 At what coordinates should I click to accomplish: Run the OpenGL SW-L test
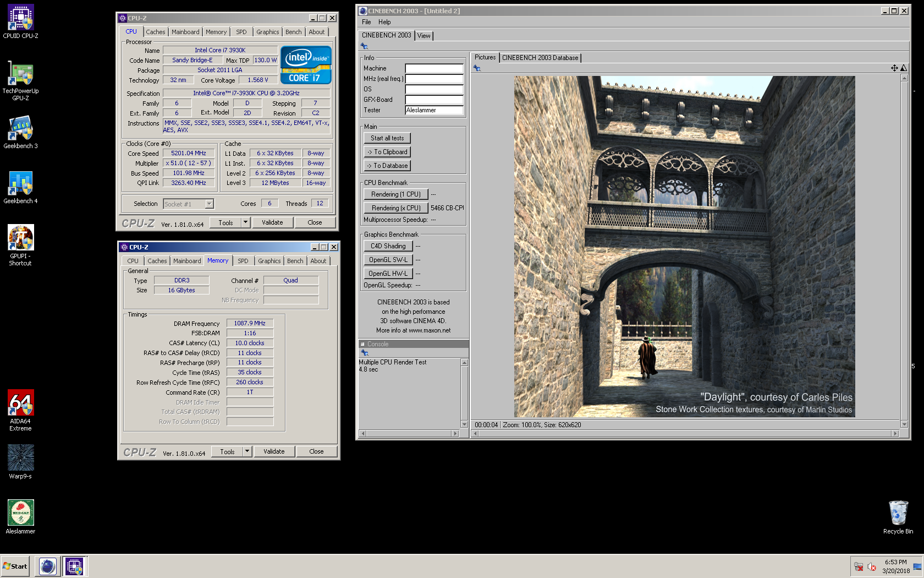coord(388,260)
